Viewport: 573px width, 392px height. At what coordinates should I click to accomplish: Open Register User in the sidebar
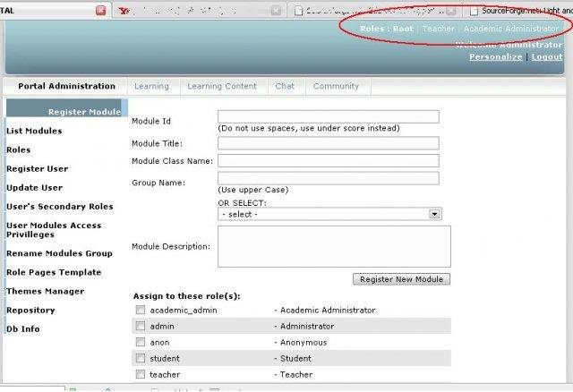click(x=38, y=169)
